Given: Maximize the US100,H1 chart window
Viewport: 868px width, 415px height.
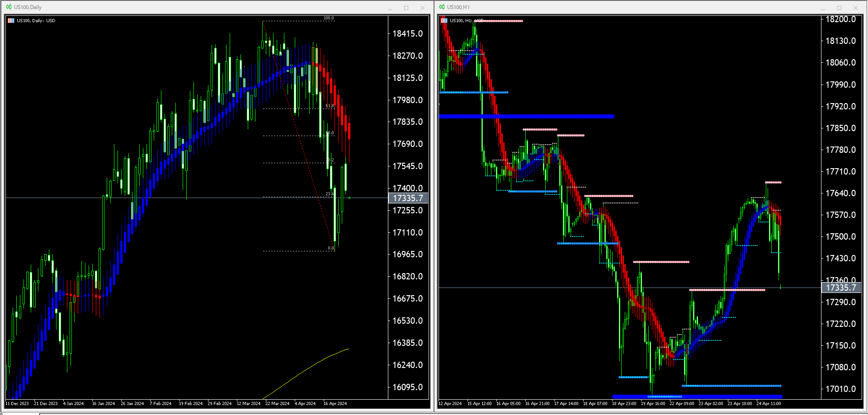Looking at the screenshot, I should (x=839, y=8).
